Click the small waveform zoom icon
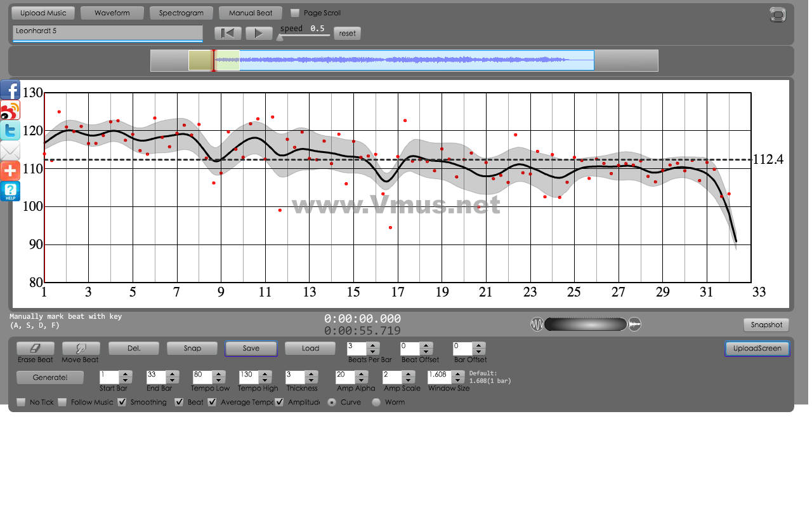 pos(537,324)
